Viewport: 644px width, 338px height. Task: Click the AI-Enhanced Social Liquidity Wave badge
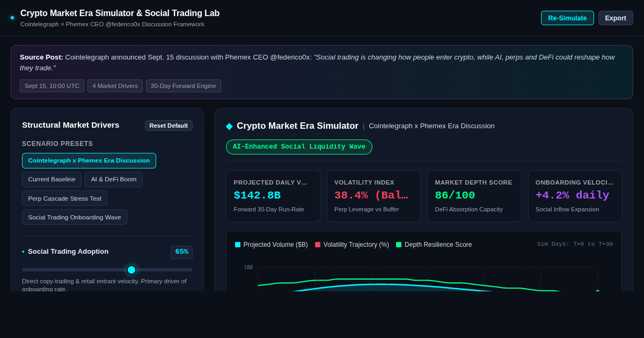point(299,147)
